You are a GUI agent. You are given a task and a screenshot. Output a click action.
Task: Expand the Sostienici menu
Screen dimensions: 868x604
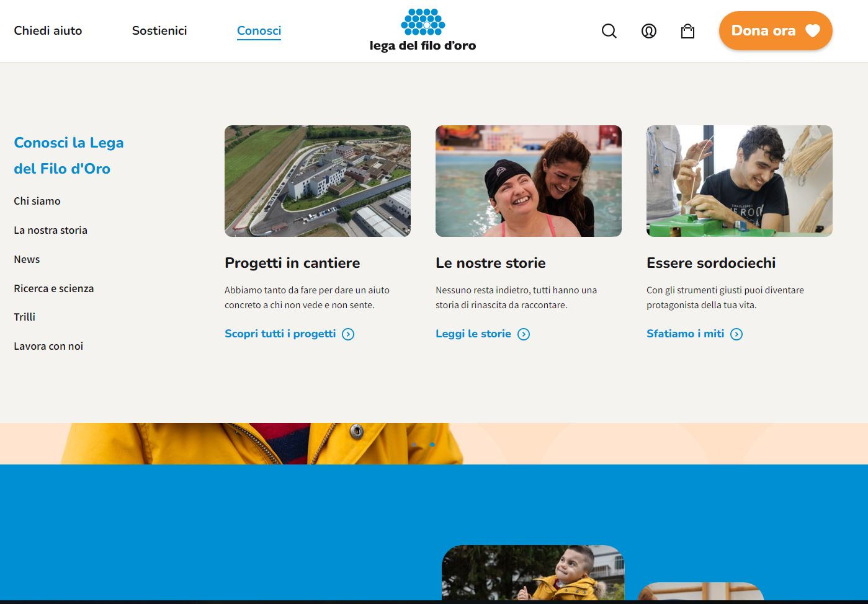tap(159, 30)
